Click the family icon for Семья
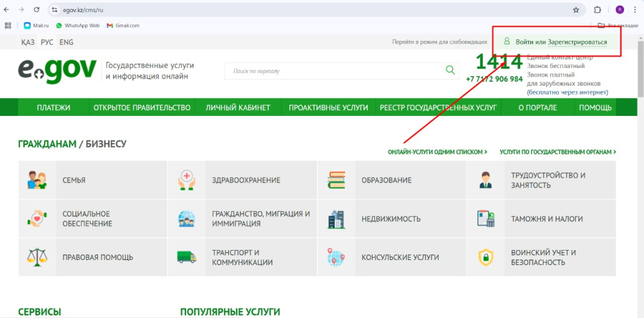 click(x=37, y=180)
